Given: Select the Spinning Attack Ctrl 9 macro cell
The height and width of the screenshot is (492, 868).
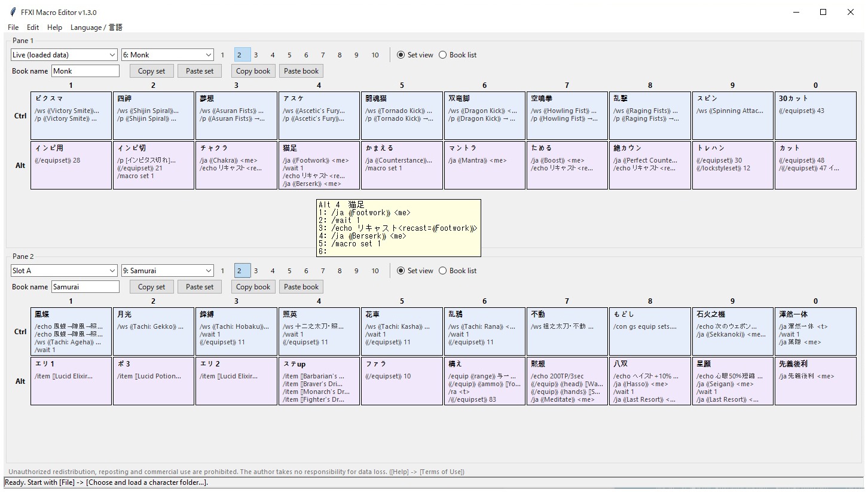Looking at the screenshot, I should (x=733, y=116).
